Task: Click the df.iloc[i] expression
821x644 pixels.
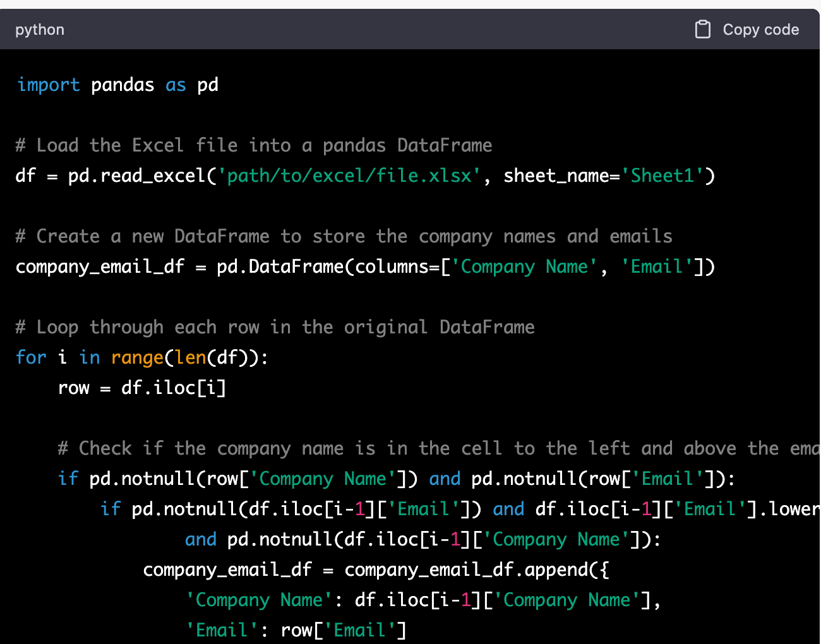Action: [x=174, y=387]
